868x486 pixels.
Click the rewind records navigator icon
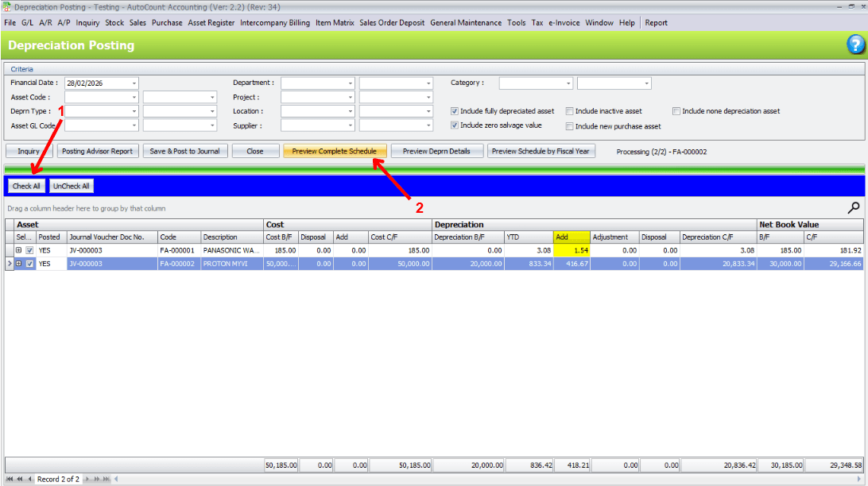click(20, 479)
